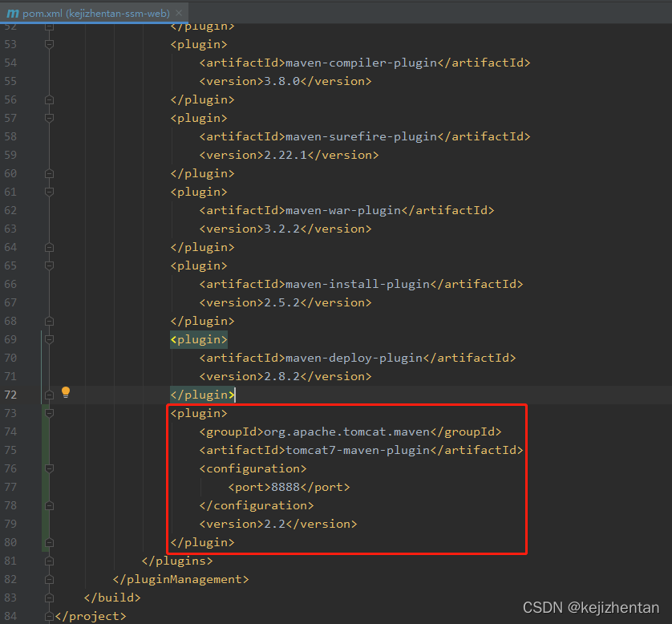This screenshot has width=672, height=624.
Task: Click line number 72 in the gutter
Action: pyautogui.click(x=10, y=395)
